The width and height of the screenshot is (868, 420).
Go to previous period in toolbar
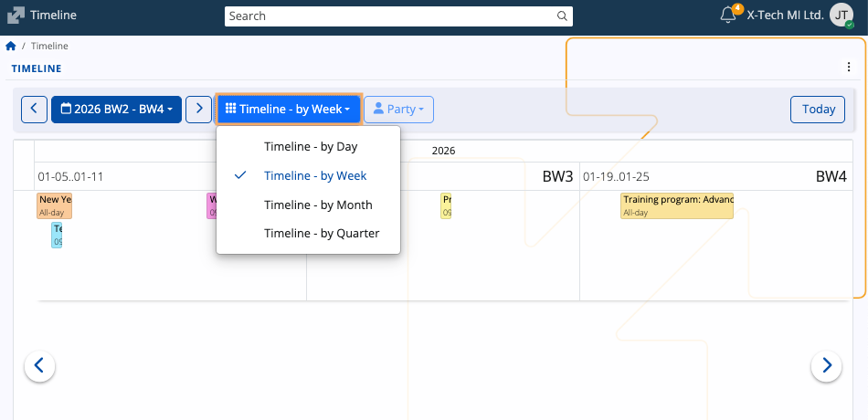(34, 110)
